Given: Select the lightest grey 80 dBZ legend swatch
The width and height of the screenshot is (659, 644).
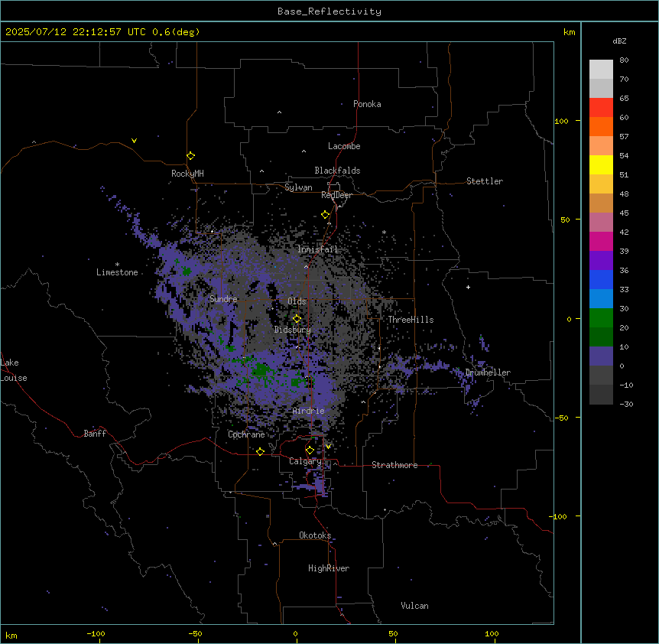Looking at the screenshot, I should [601, 69].
